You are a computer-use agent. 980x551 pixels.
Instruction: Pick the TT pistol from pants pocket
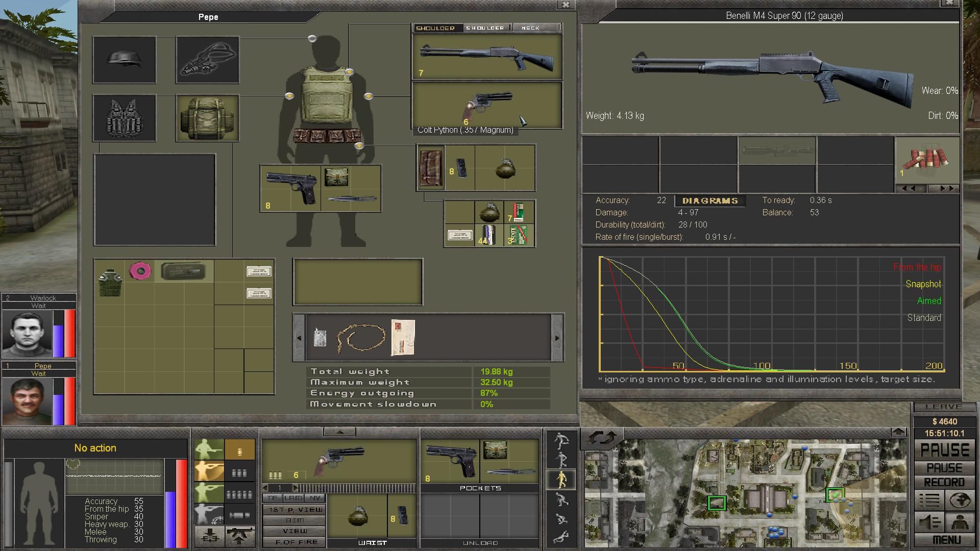291,188
